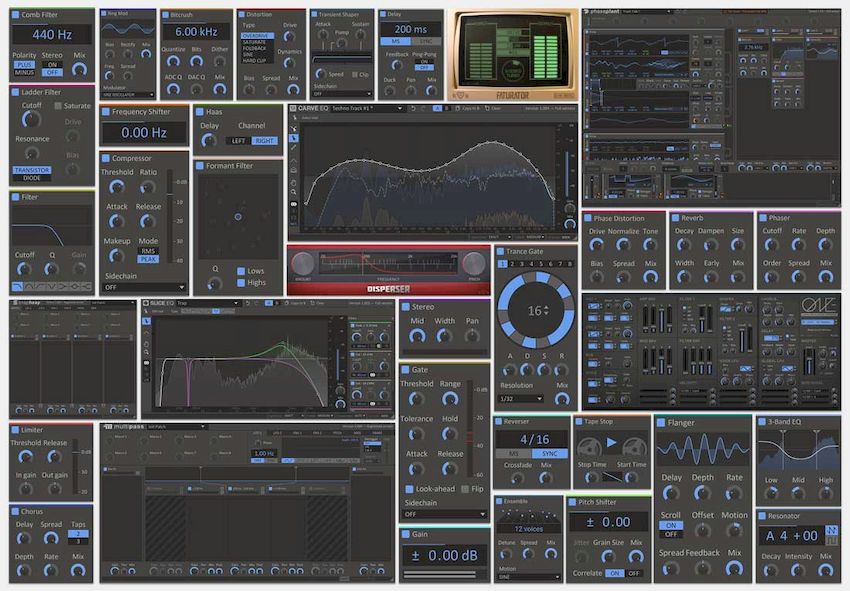
Task: Toggle the Highs checkbox in Formant Filter
Action: (x=241, y=282)
